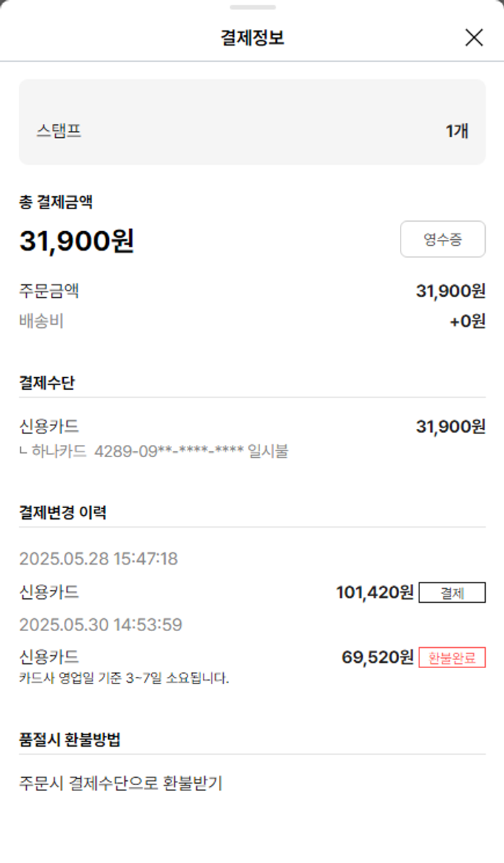The width and height of the screenshot is (504, 863).
Task: Click the 1개 stamp count
Action: [x=457, y=130]
